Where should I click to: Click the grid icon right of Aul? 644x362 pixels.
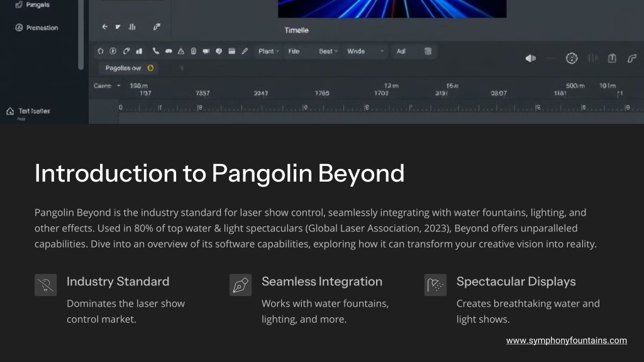[x=428, y=52]
